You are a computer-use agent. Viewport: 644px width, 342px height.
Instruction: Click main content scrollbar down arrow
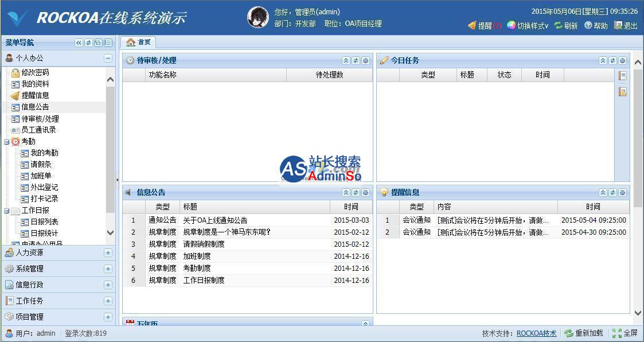point(638,313)
